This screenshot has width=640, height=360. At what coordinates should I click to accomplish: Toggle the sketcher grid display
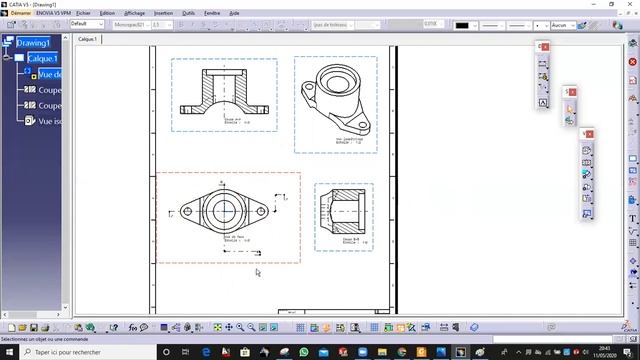(300, 327)
